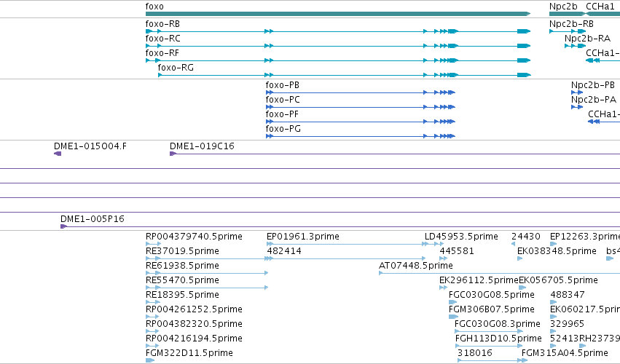Viewport: 620px width, 364px height.
Task: Select the EK038348.5prime EST label
Action: (x=557, y=251)
